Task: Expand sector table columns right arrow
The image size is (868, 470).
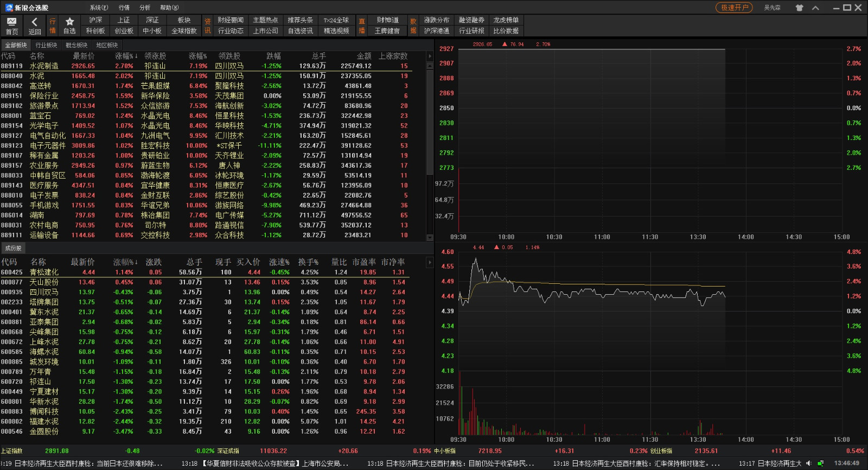Action: (x=430, y=56)
